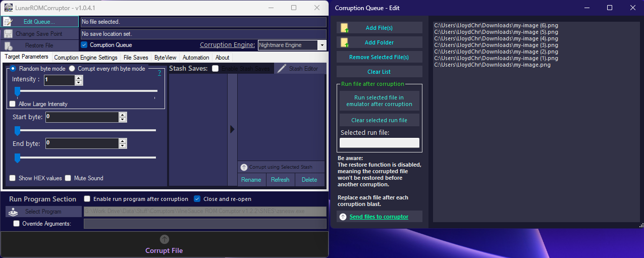Click the Corrupt File button
Image resolution: width=644 pixels, height=258 pixels.
(x=164, y=244)
